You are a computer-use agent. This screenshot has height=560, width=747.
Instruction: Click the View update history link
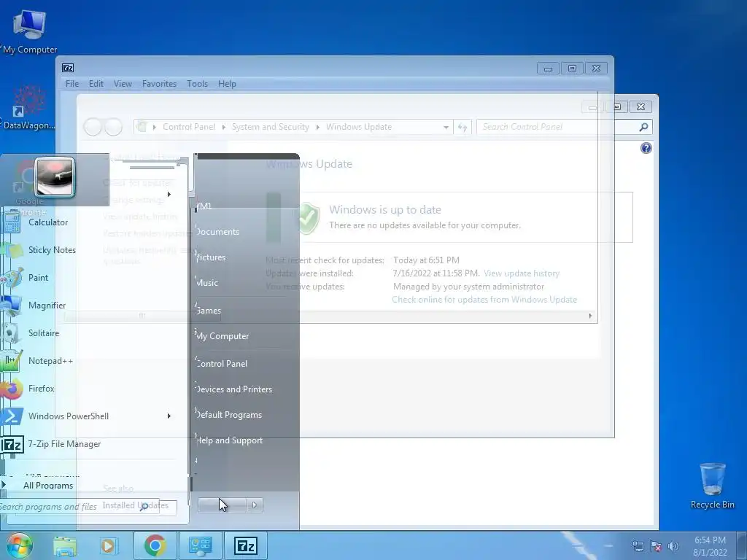click(521, 273)
